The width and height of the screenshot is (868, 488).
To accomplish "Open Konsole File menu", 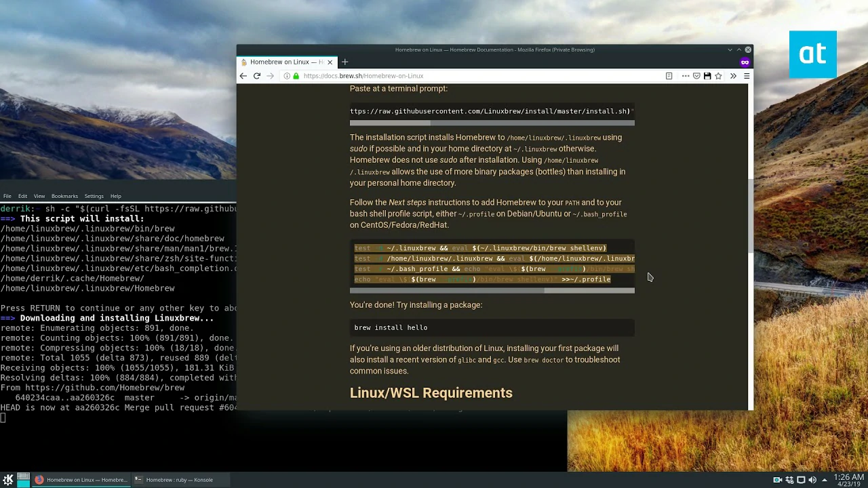I will click(x=7, y=196).
